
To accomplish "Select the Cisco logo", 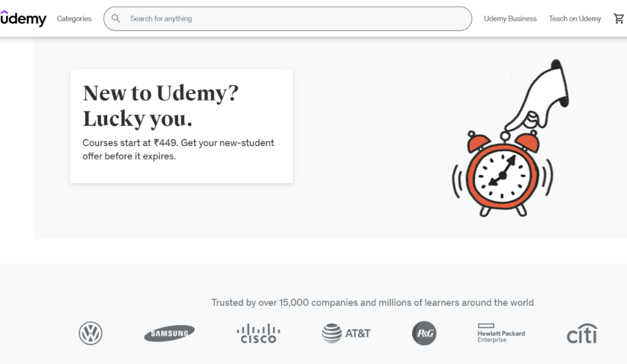I will click(258, 333).
